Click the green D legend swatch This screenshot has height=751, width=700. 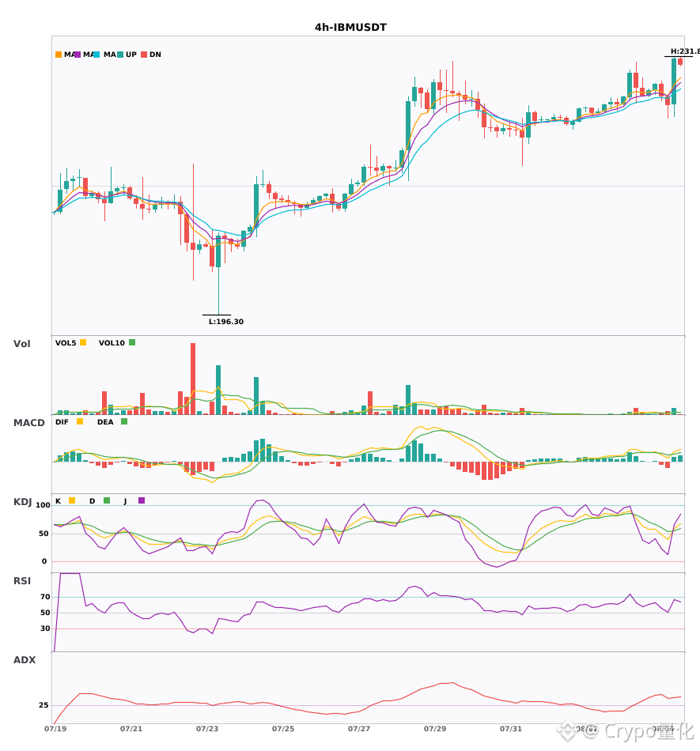pyautogui.click(x=107, y=500)
